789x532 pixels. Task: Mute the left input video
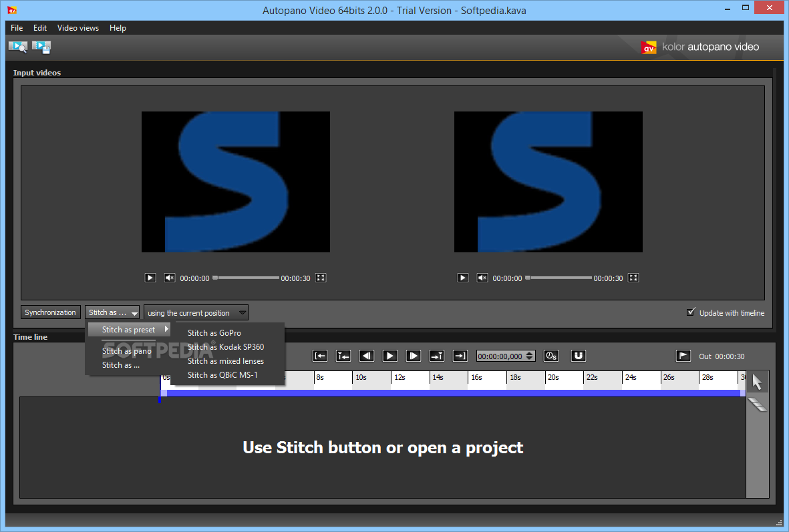pos(170,278)
